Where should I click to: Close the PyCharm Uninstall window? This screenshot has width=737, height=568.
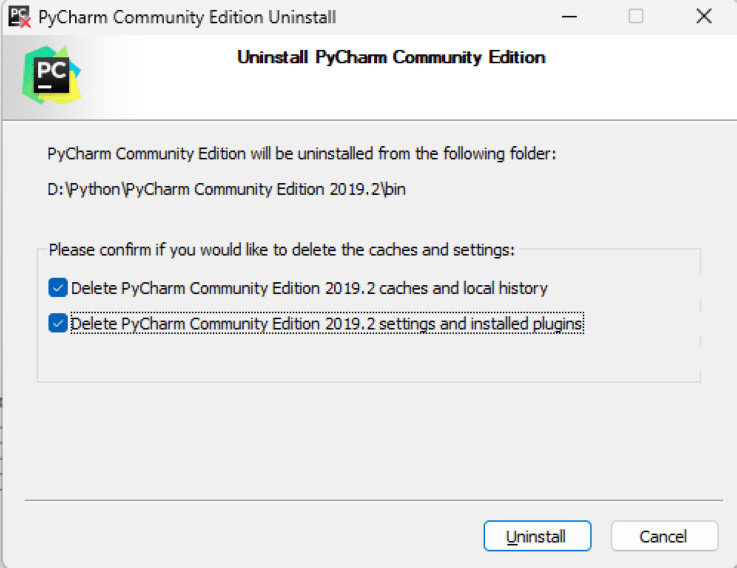coord(702,17)
